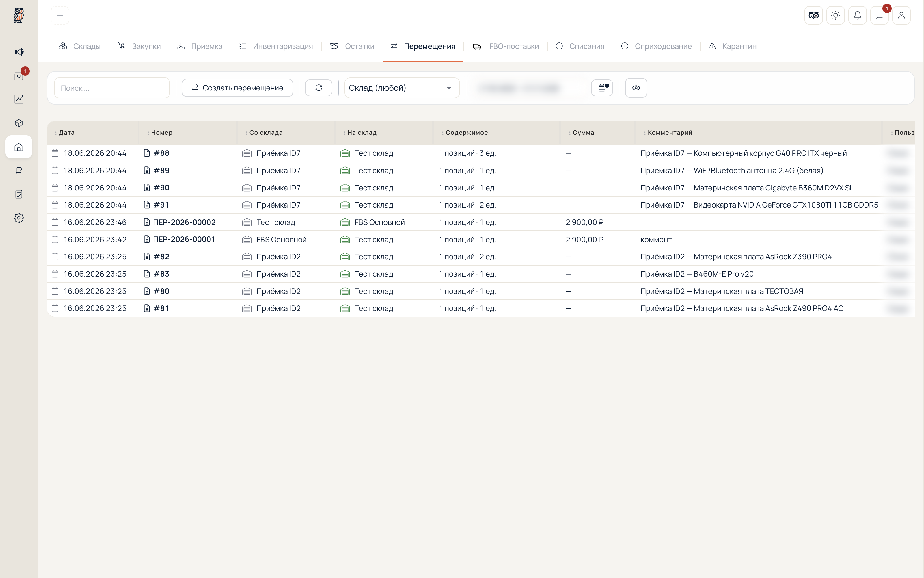Sort by the Номер column header
This screenshot has height=578, width=924.
pyautogui.click(x=161, y=133)
